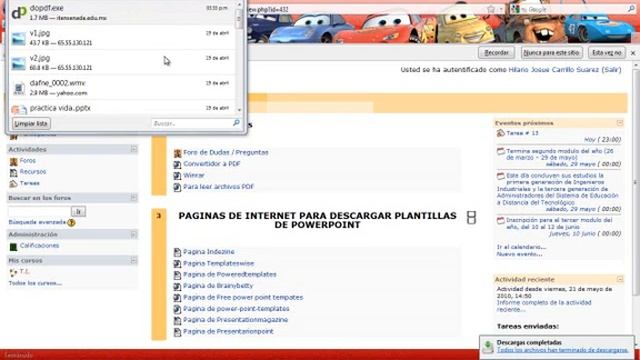Click the Recursos icon in Actividades
640x360 pixels.
click(x=13, y=173)
